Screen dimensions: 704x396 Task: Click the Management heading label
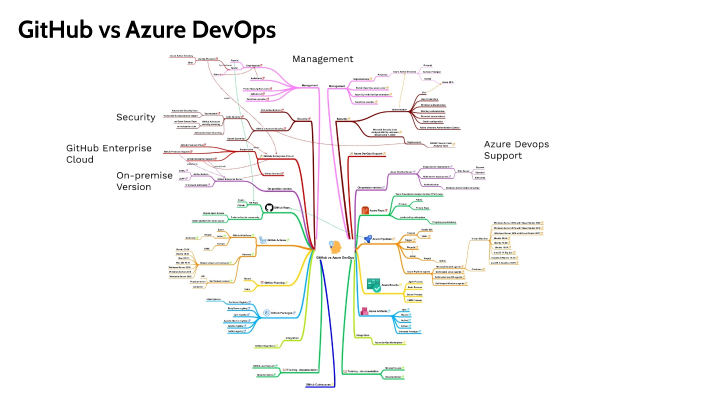[322, 59]
